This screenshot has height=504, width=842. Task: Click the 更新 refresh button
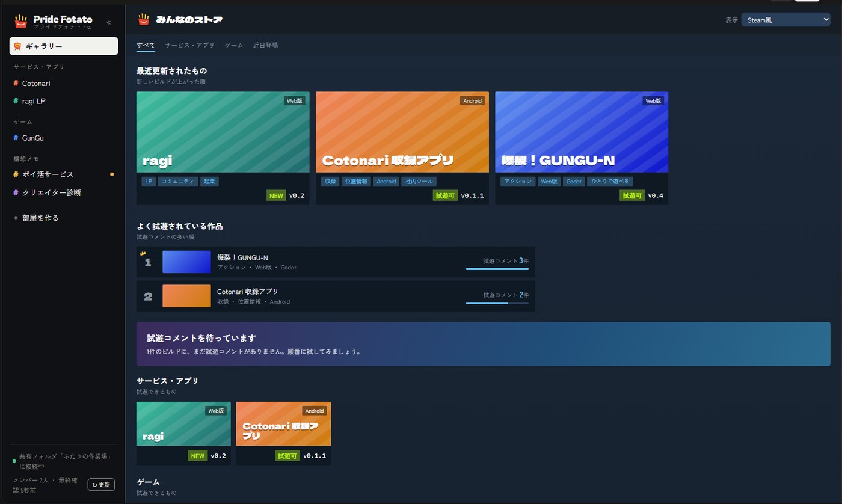pyautogui.click(x=101, y=485)
